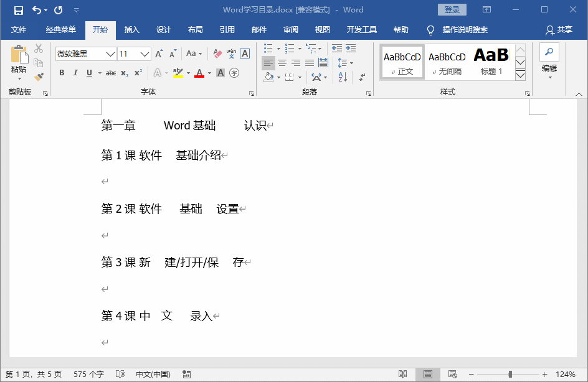
Task: Switch to the 设计 tab
Action: click(163, 30)
